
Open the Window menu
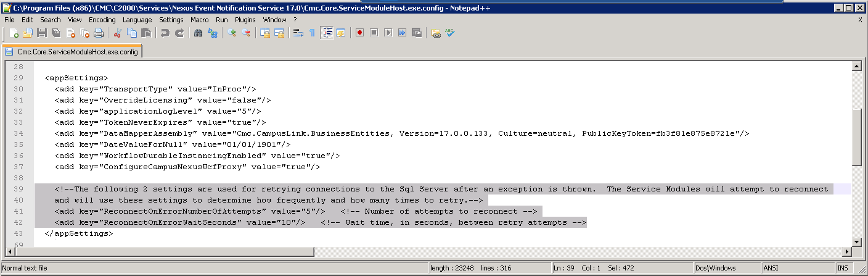pyautogui.click(x=274, y=20)
